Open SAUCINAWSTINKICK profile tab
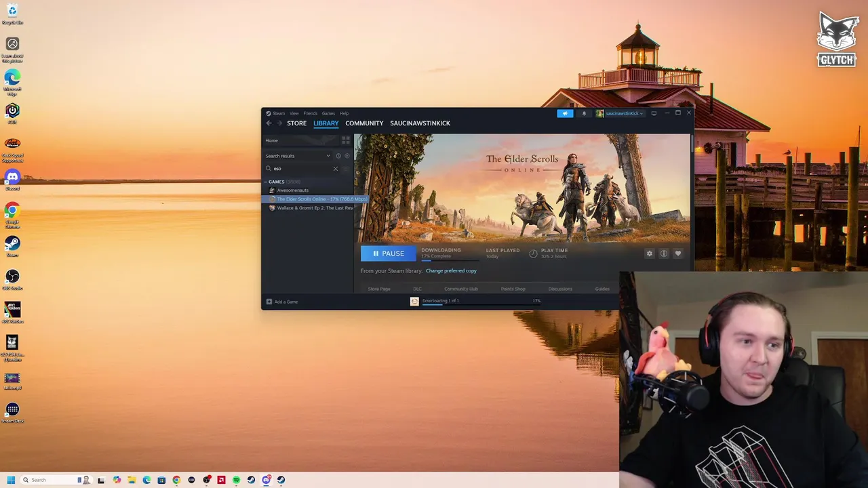 pyautogui.click(x=420, y=123)
